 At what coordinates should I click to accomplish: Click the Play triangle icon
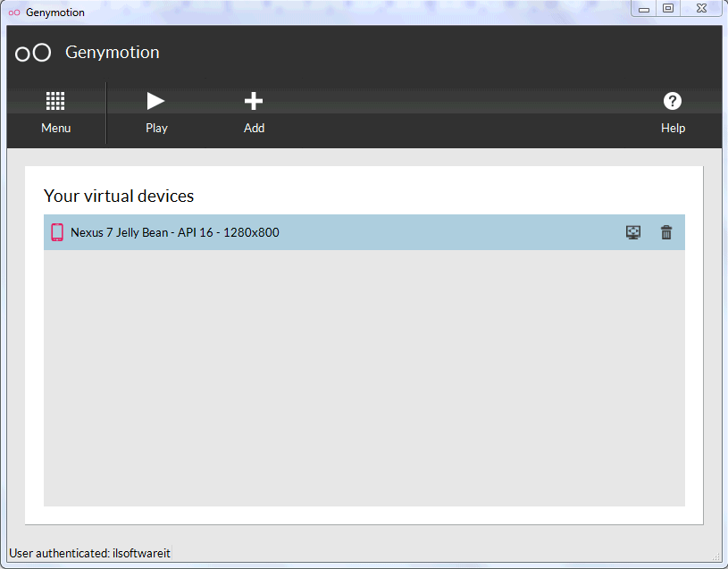pos(155,101)
